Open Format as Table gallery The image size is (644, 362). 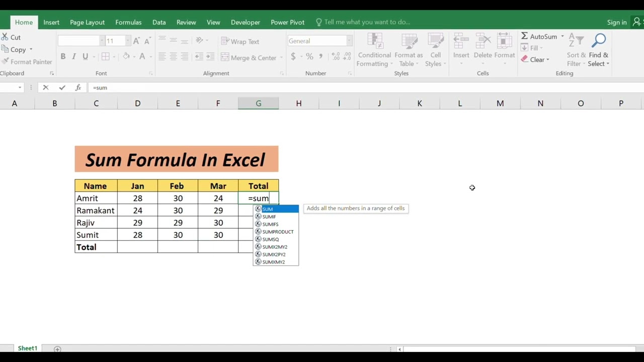pyautogui.click(x=409, y=50)
